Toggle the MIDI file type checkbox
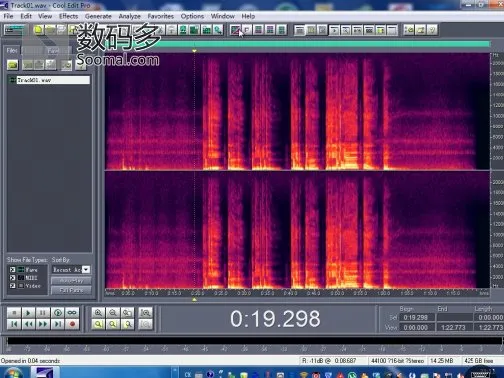504x378 pixels. 12,277
